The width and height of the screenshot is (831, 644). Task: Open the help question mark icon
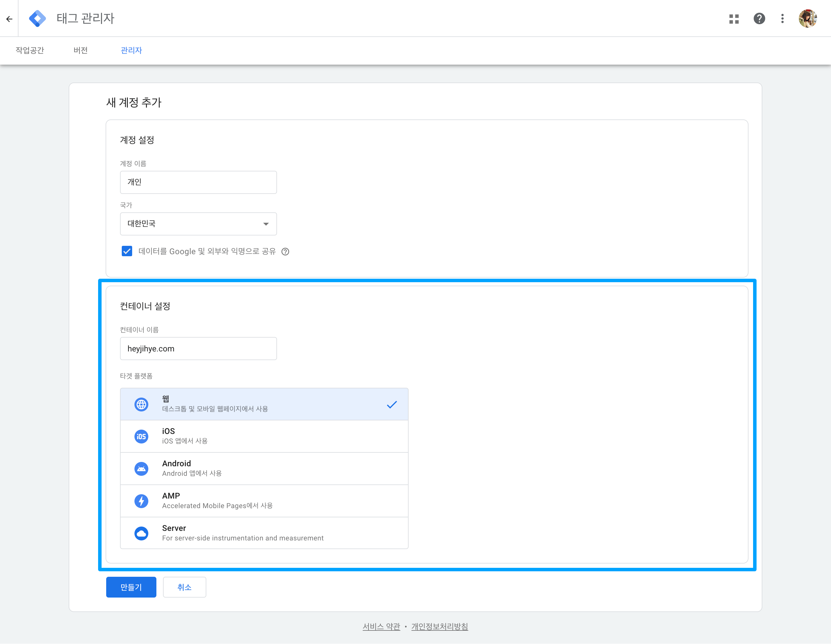point(759,19)
